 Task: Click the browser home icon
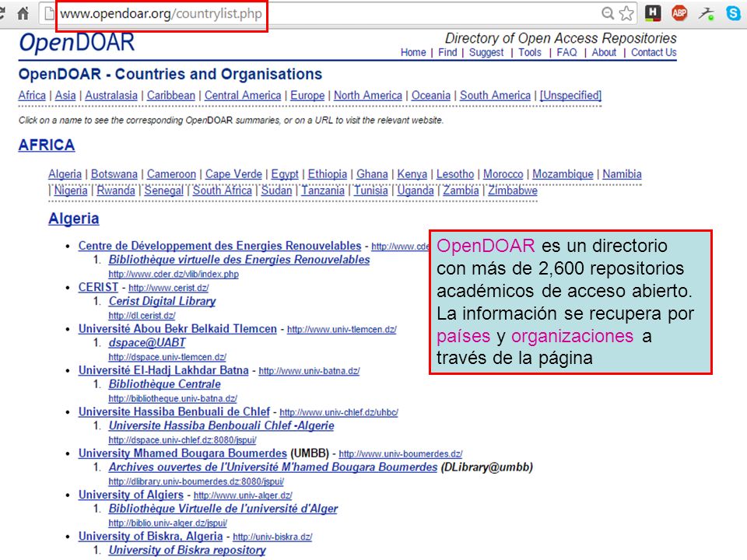[23, 13]
